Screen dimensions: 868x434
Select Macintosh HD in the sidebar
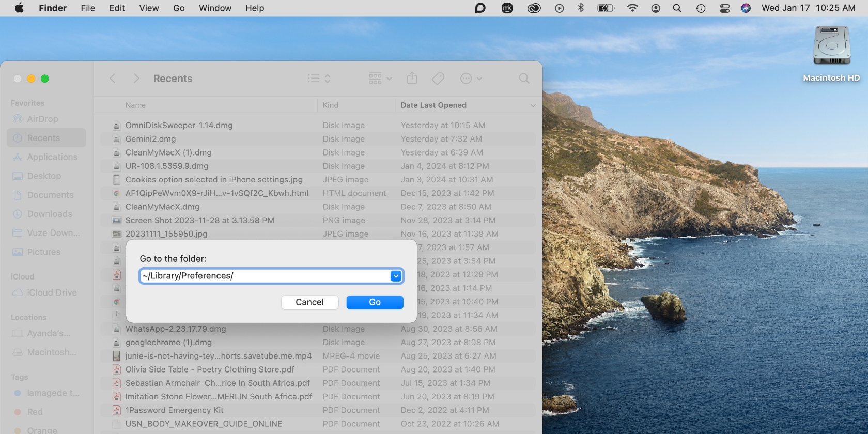[47, 352]
